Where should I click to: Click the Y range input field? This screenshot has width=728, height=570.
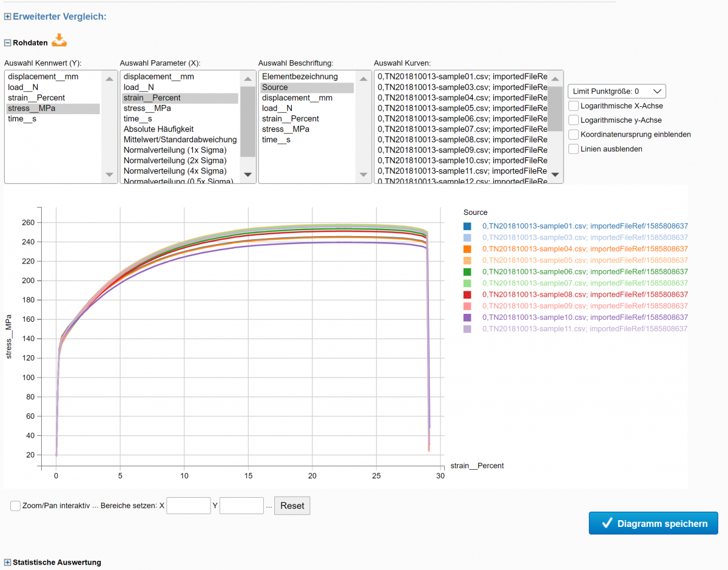(241, 506)
